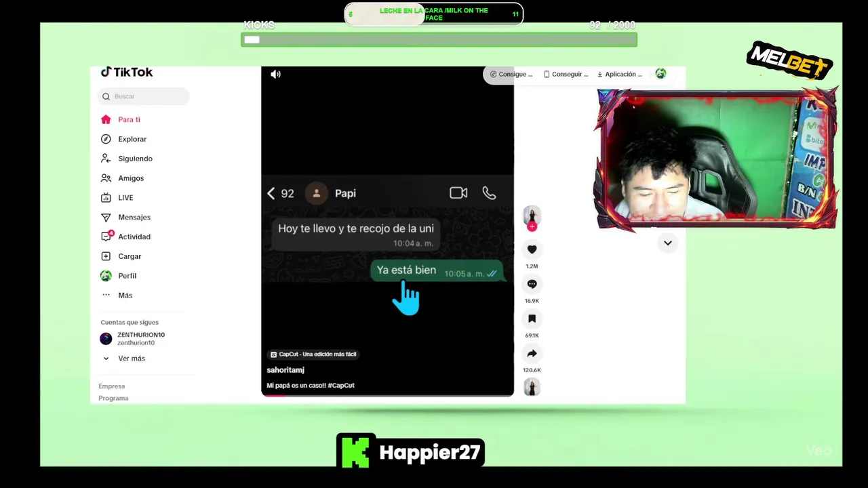868x488 pixels.
Task: Click the LIVE camera icon
Action: [x=106, y=198]
